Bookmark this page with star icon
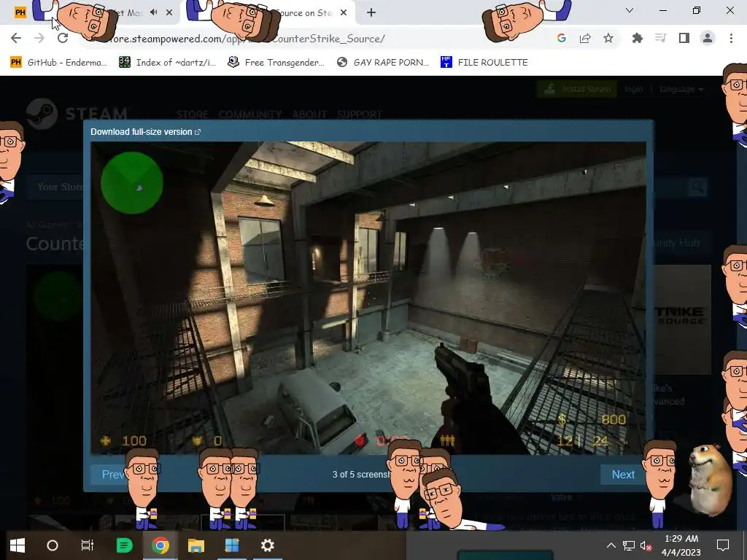 (608, 38)
